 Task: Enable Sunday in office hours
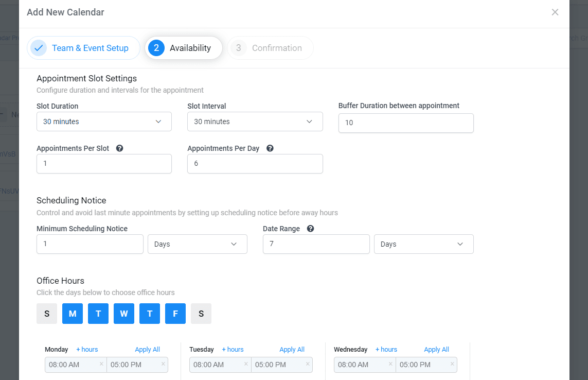click(47, 314)
